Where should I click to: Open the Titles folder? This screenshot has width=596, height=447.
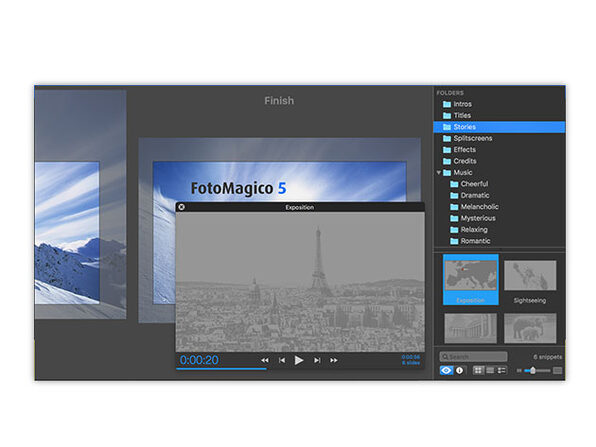coord(499,115)
